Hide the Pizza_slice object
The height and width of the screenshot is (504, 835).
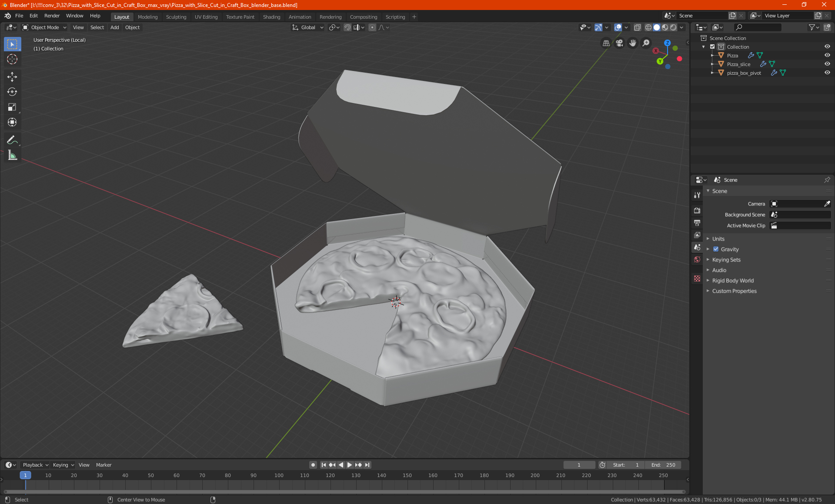(x=827, y=64)
